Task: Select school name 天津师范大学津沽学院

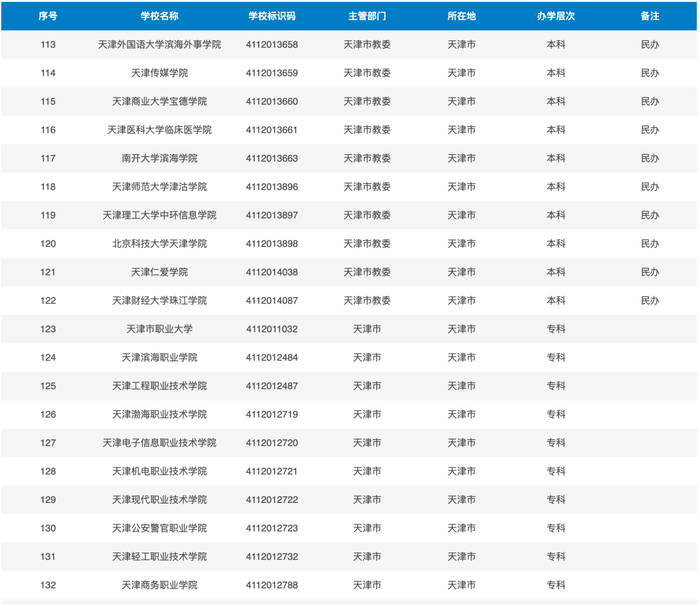Action: click(159, 187)
